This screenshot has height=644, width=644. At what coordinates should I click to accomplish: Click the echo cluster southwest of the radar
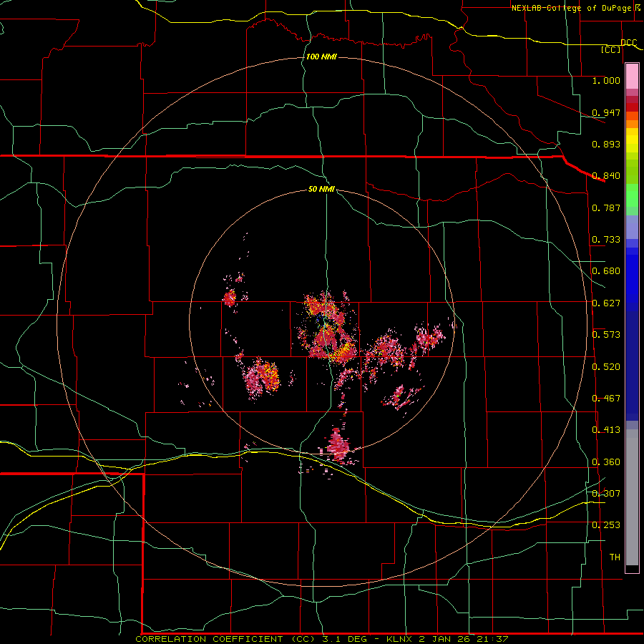261,378
